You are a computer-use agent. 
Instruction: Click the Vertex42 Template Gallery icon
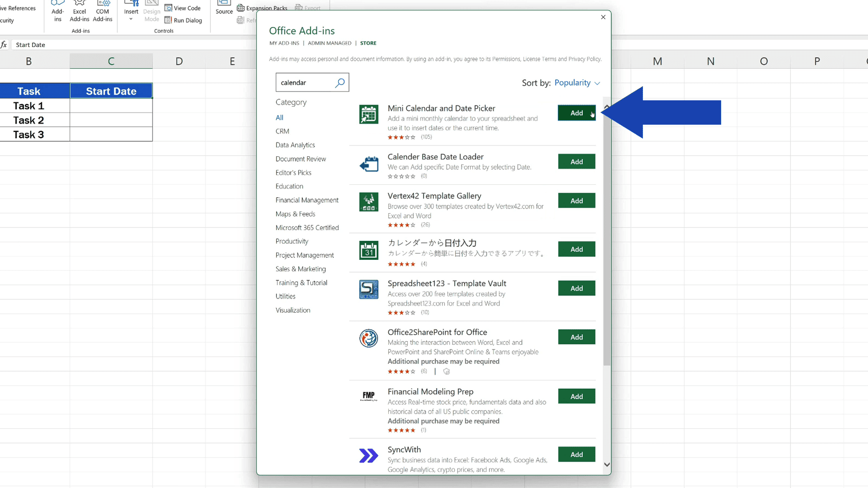click(x=369, y=202)
